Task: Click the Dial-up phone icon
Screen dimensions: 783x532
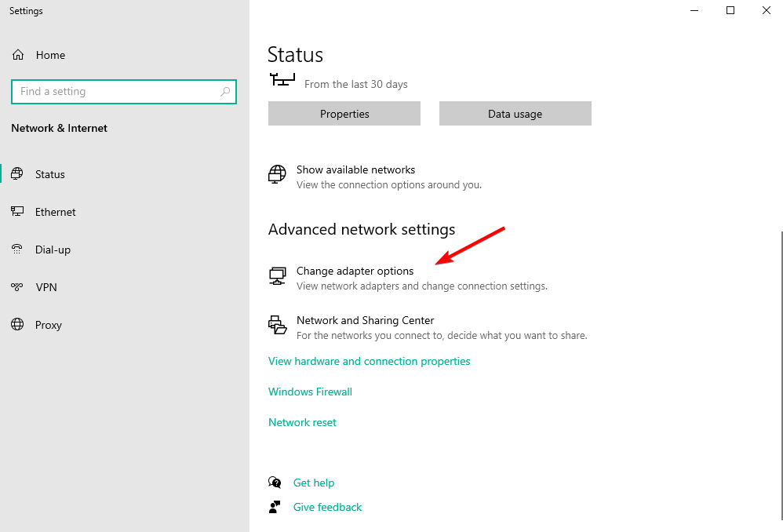Action: (17, 249)
